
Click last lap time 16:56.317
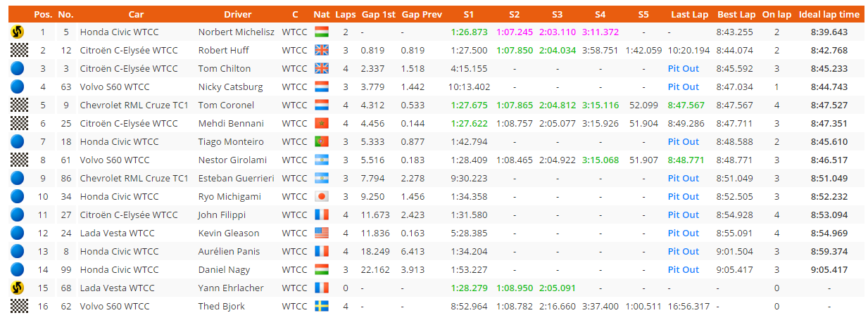(x=689, y=307)
